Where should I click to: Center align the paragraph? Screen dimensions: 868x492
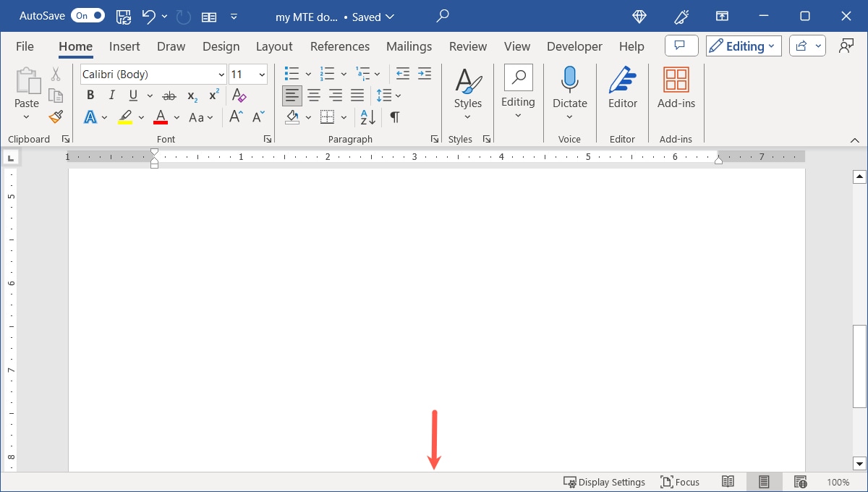[x=314, y=95]
